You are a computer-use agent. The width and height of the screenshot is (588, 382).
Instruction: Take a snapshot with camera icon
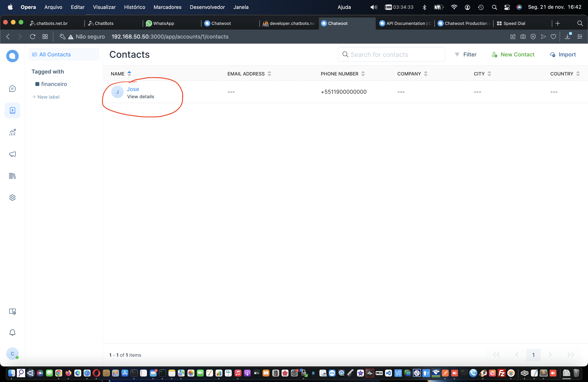[523, 37]
